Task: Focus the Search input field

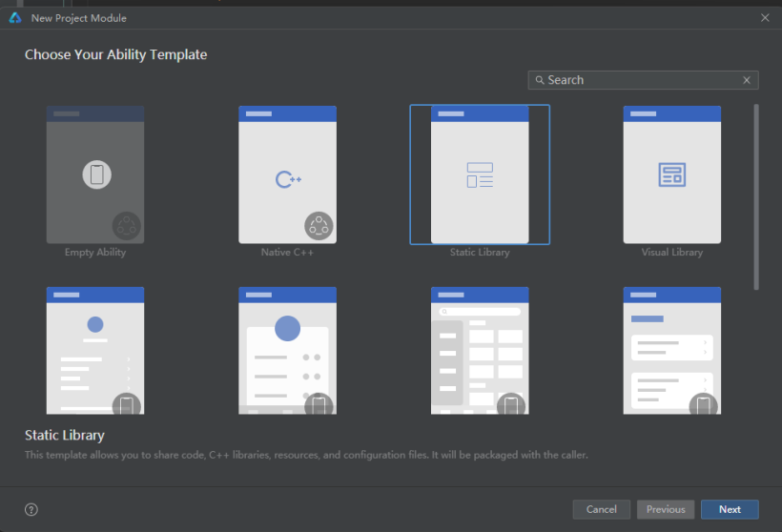Action: tap(643, 80)
